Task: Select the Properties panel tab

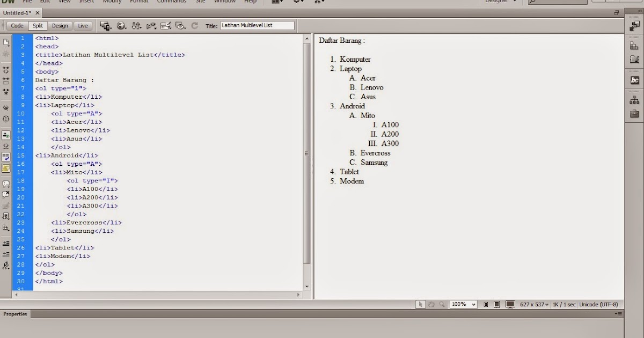Action: (x=16, y=314)
